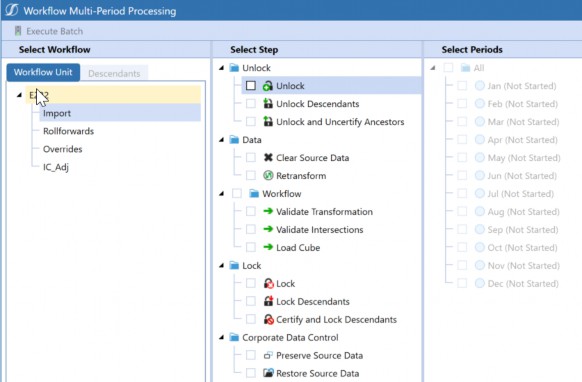Tick the Preserve Source Data checkbox
Viewport: 582px width, 382px height.
(x=251, y=355)
